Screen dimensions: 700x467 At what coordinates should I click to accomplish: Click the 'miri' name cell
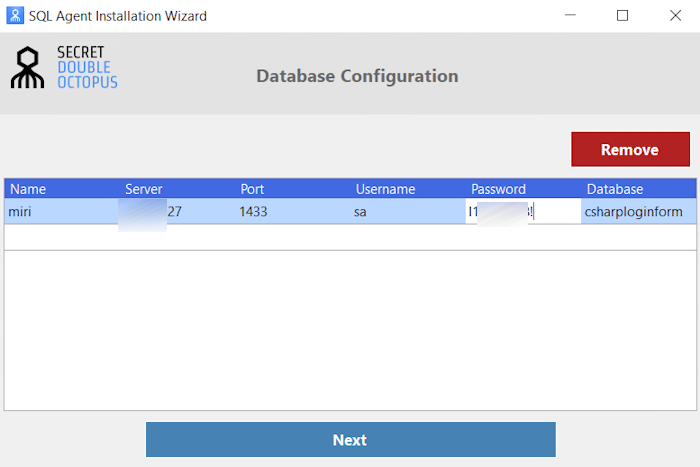(x=62, y=211)
